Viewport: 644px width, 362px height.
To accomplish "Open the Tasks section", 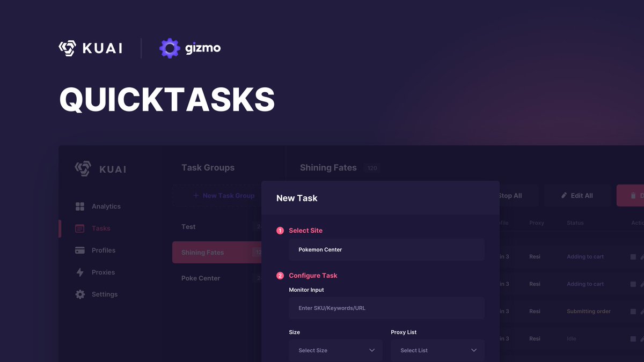I will click(x=101, y=228).
